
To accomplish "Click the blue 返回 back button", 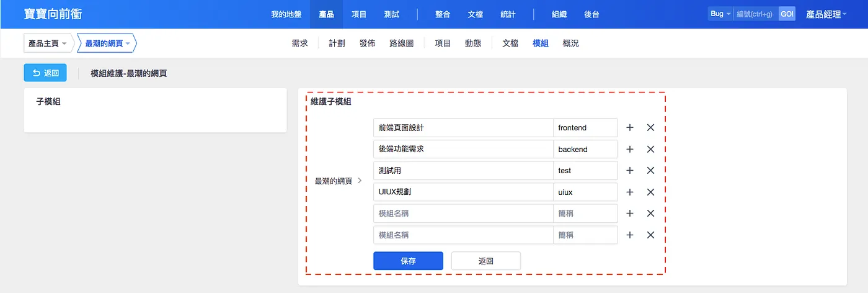I will [45, 73].
